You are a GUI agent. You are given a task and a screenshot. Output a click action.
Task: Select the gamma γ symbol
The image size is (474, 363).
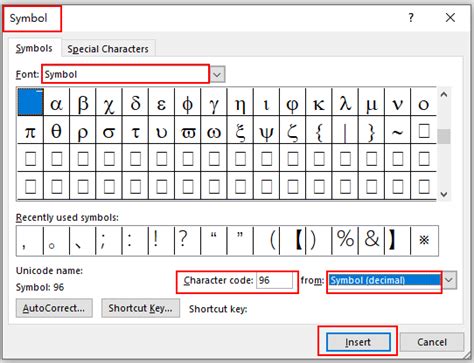[214, 102]
